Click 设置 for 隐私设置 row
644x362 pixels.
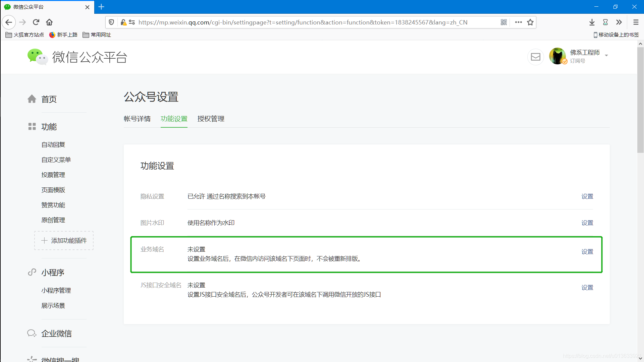(587, 196)
